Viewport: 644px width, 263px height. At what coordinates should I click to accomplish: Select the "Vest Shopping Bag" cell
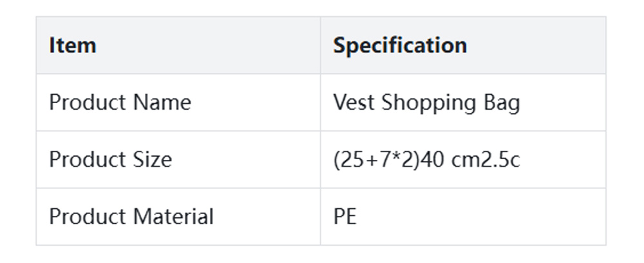click(x=426, y=103)
